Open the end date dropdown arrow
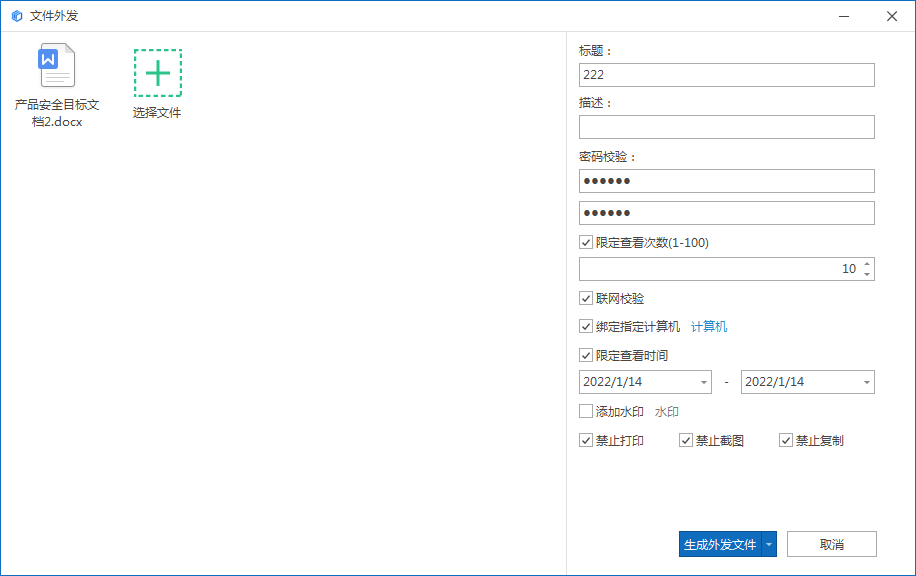This screenshot has height=576, width=916. (866, 382)
